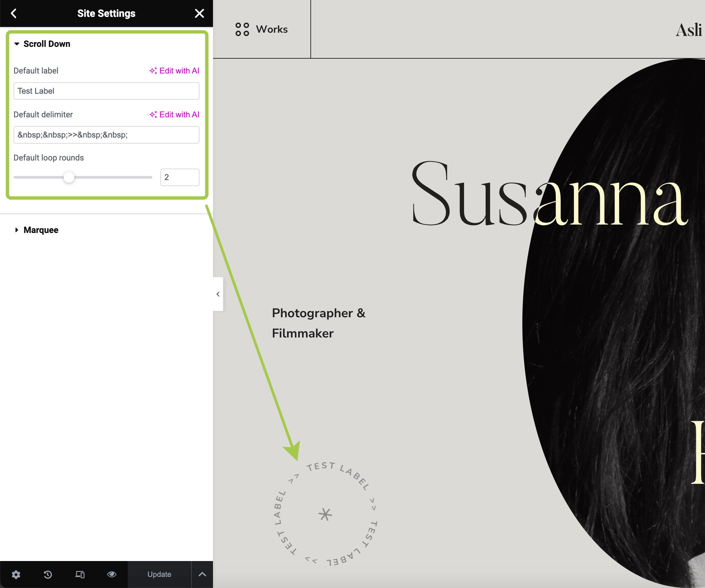Screen dimensions: 705x588
Task: Click the asterisk icon inside circular label
Action: point(325,514)
